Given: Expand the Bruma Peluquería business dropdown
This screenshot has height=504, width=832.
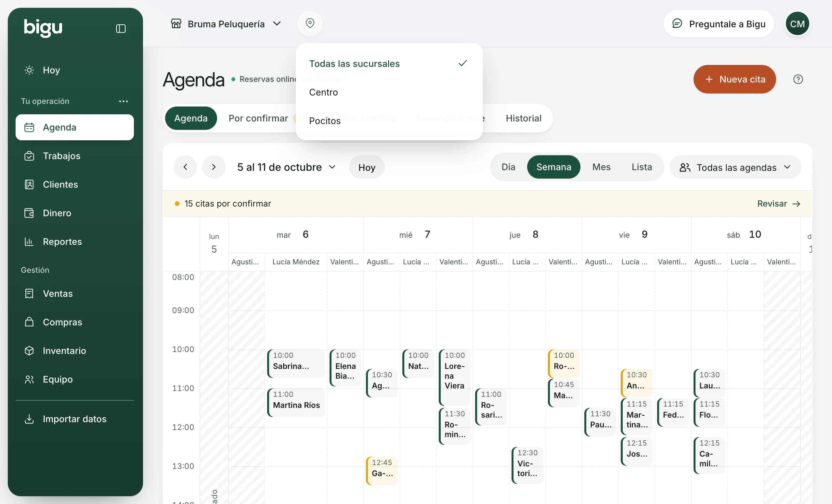Looking at the screenshot, I should (226, 24).
